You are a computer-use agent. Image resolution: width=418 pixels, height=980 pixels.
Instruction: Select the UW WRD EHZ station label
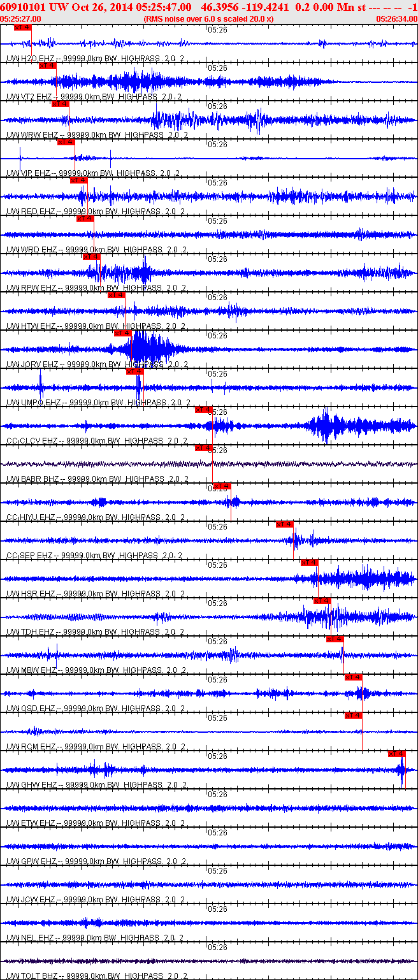point(96,250)
